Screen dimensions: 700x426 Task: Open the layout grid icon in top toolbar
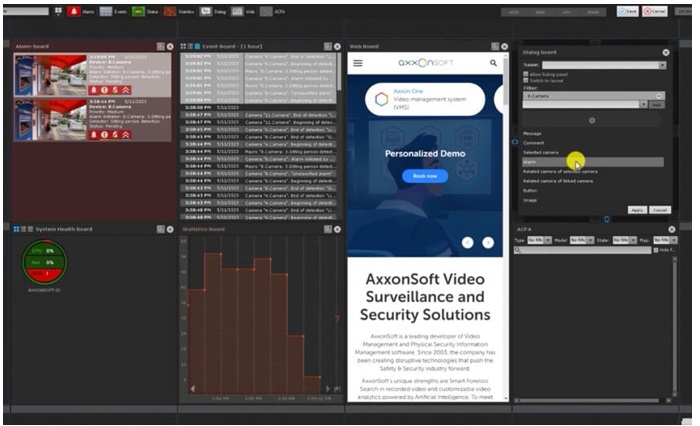click(x=58, y=11)
